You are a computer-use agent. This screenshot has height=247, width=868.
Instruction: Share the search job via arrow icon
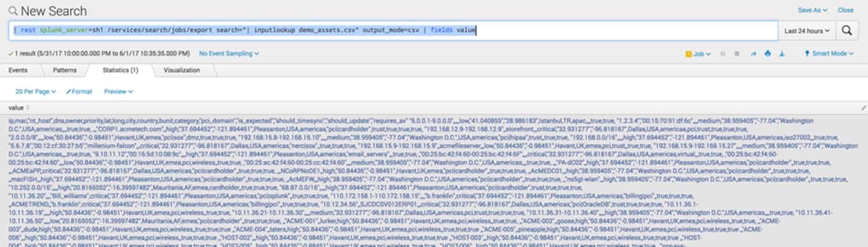click(753, 54)
